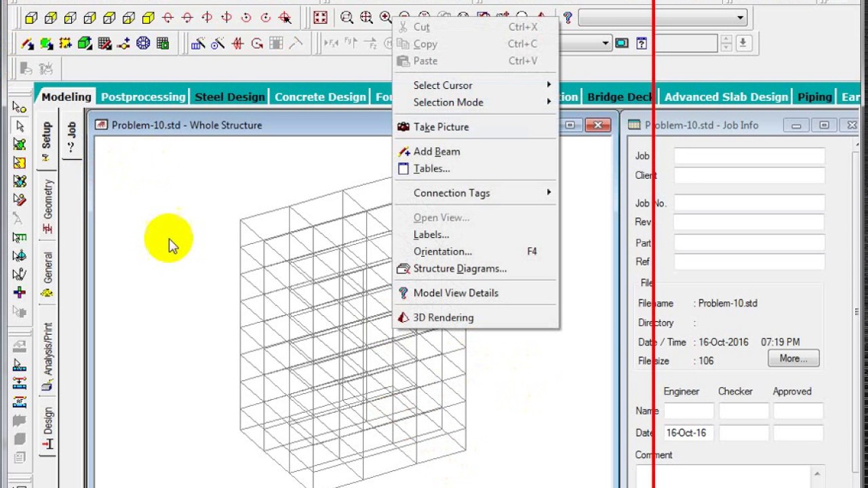Viewport: 868px width, 488px height.
Task: Click magnifier with crosshair zoom icon
Action: 366,18
